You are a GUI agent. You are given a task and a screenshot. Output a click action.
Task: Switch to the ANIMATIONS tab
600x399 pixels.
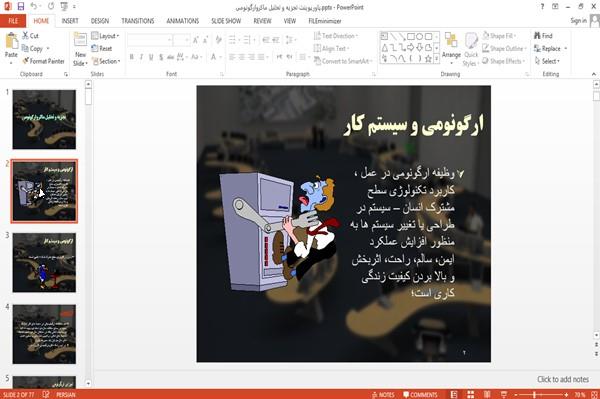coord(183,21)
